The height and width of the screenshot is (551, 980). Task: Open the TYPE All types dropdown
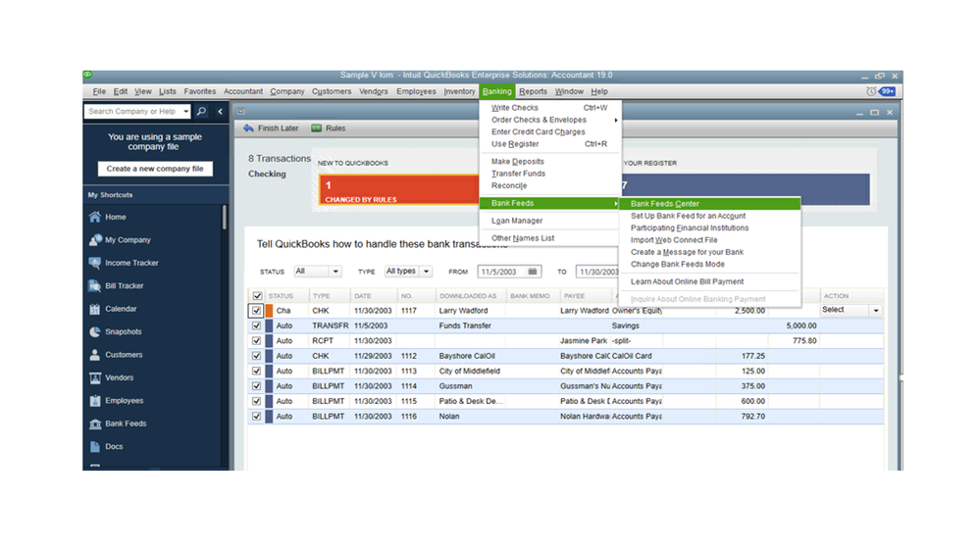[408, 272]
